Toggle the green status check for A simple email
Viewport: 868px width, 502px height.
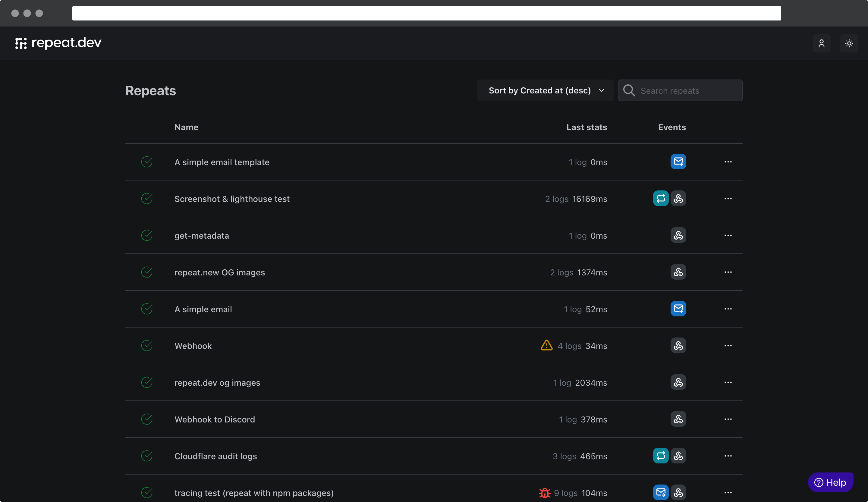pyautogui.click(x=147, y=309)
